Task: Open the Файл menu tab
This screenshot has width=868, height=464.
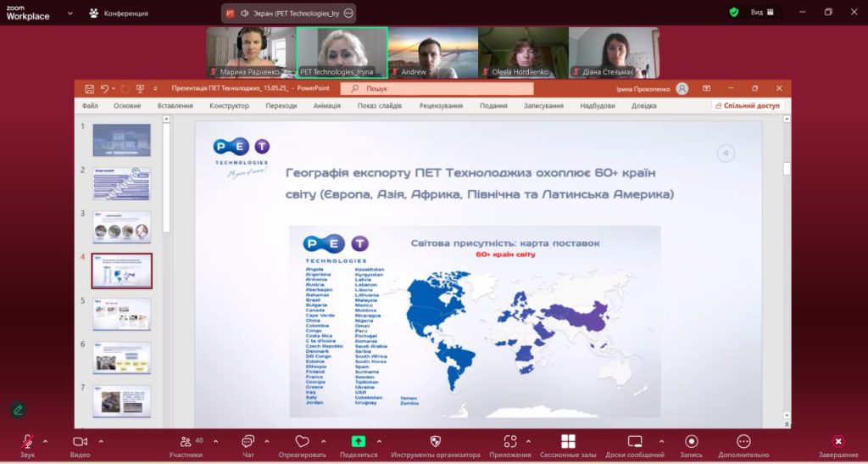Action: click(90, 106)
